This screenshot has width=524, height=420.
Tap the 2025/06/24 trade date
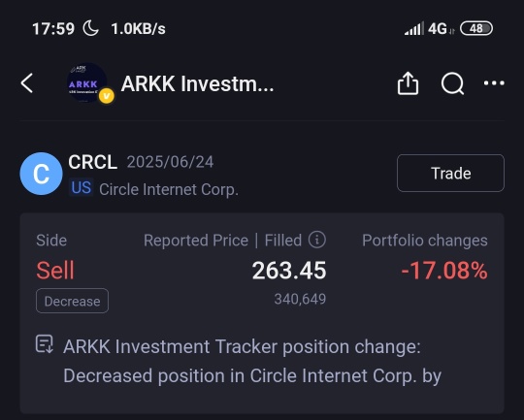pos(170,162)
